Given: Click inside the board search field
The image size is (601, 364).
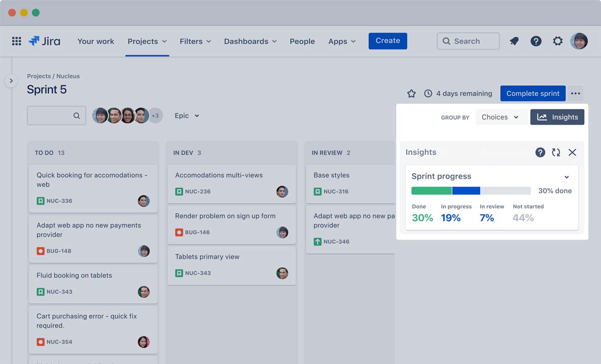Looking at the screenshot, I should coord(56,115).
